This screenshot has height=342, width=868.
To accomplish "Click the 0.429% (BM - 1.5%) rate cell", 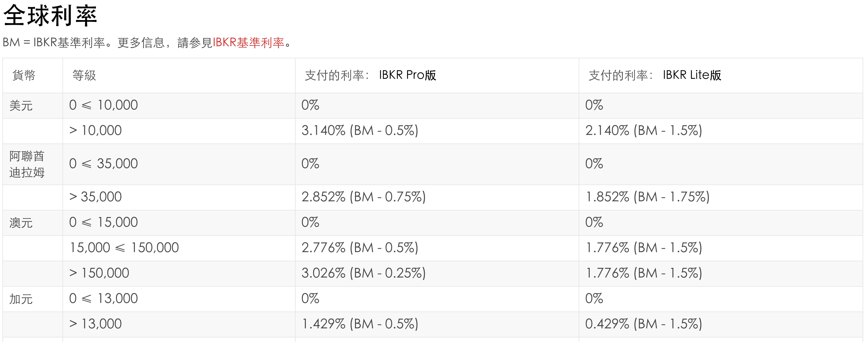I will pos(644,324).
